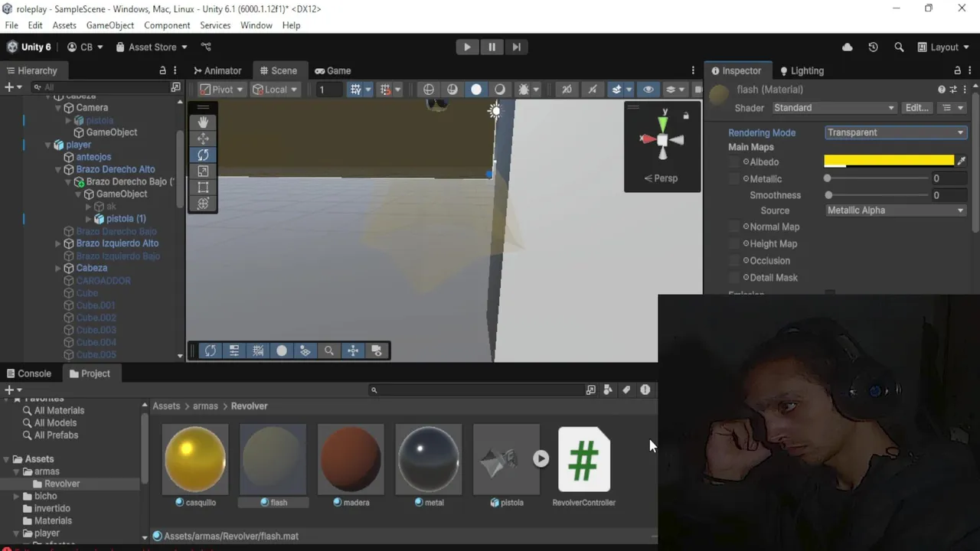980x551 pixels.
Task: Adjust the Metallic slider
Action: [x=877, y=178]
